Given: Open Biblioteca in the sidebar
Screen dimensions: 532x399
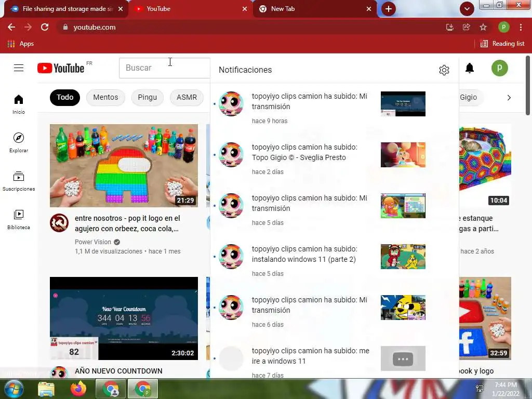Looking at the screenshot, I should point(19,220).
